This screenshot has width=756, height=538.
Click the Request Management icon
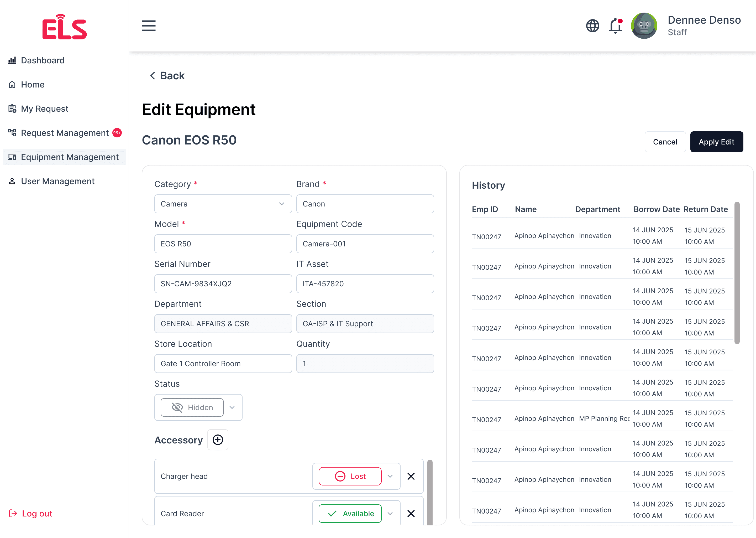point(12,133)
